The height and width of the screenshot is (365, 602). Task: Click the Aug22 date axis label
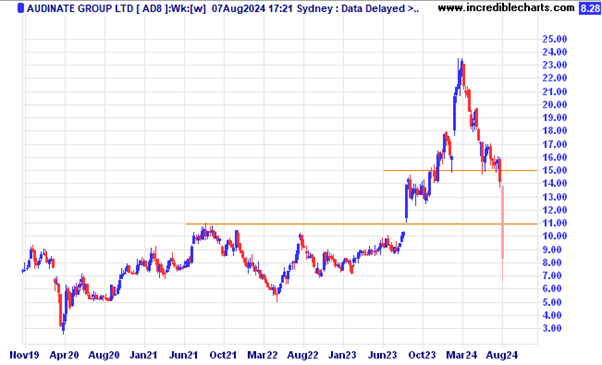coord(303,355)
